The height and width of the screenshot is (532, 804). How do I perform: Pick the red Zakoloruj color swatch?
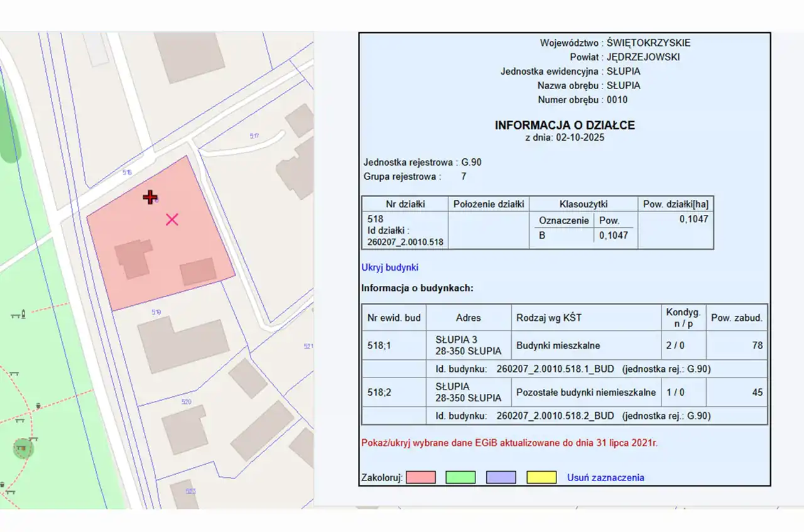[x=420, y=477]
